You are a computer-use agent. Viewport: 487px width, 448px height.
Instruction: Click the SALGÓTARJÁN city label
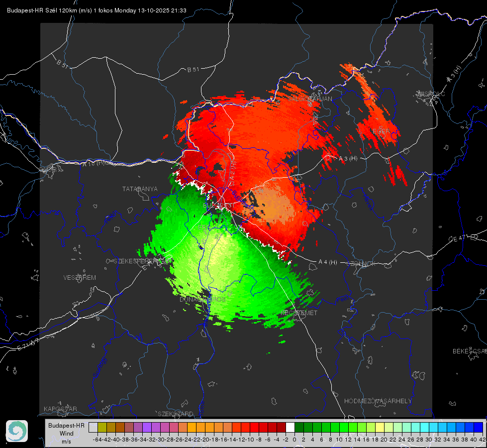click(310, 99)
